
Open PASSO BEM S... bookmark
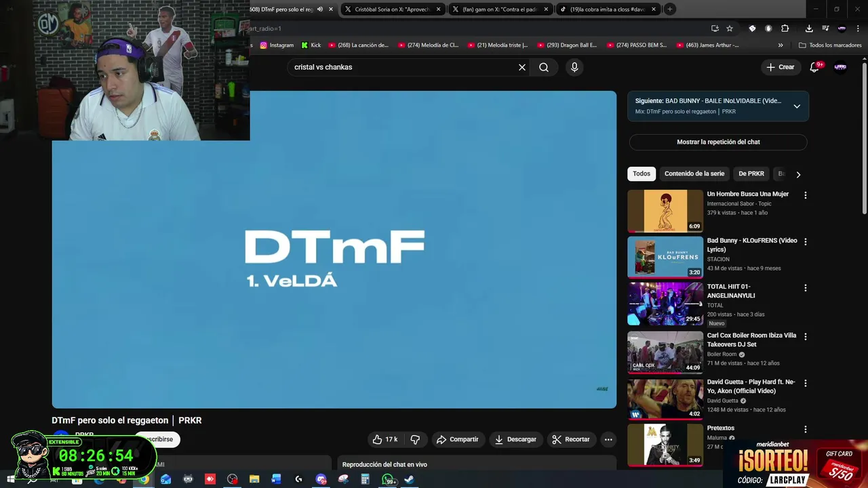637,45
